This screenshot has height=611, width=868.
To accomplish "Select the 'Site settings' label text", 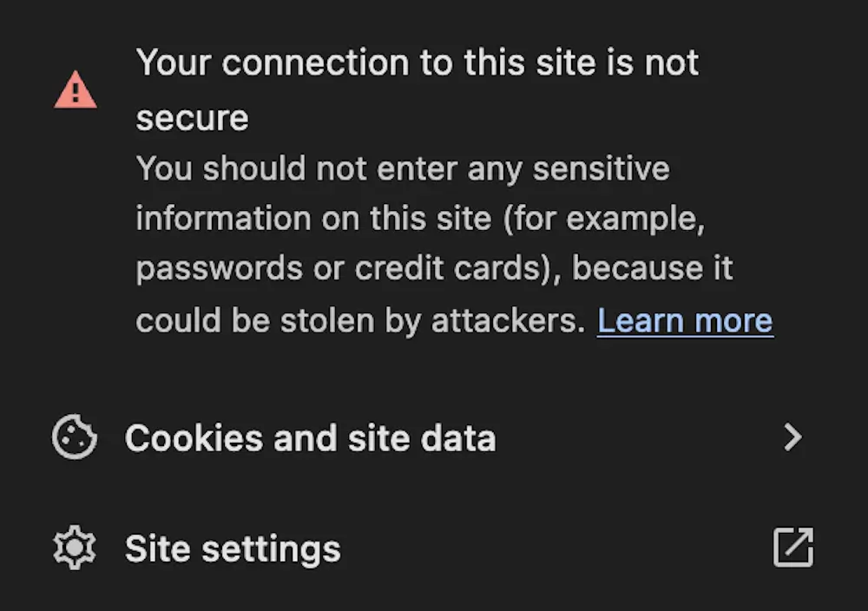I will [x=233, y=549].
